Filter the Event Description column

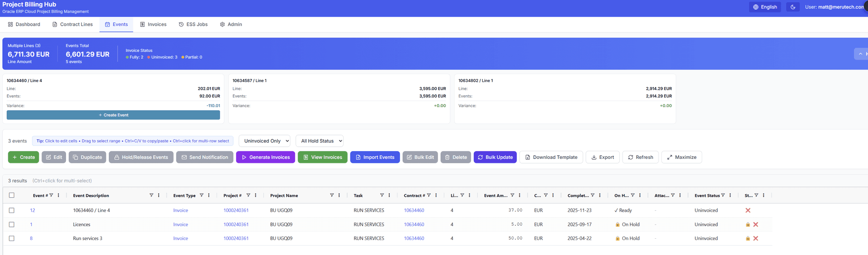[x=151, y=195]
